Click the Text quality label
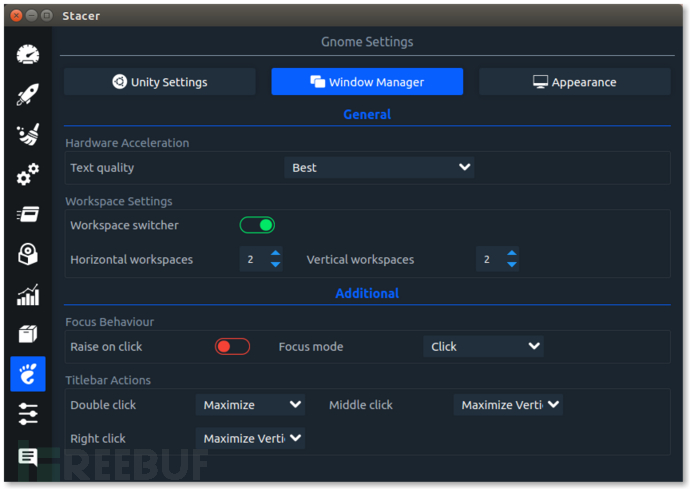The width and height of the screenshot is (690, 489). tap(102, 168)
